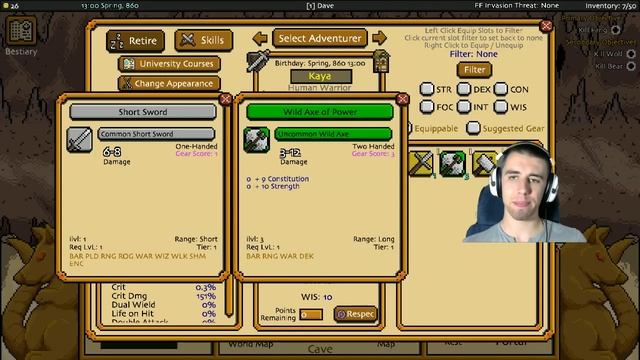The image size is (640, 360).
Task: Click the Points Remaining field
Action: click(x=311, y=315)
